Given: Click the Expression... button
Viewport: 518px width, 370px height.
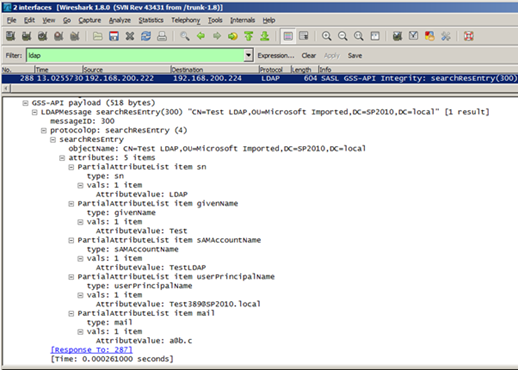Looking at the screenshot, I should click(x=276, y=56).
